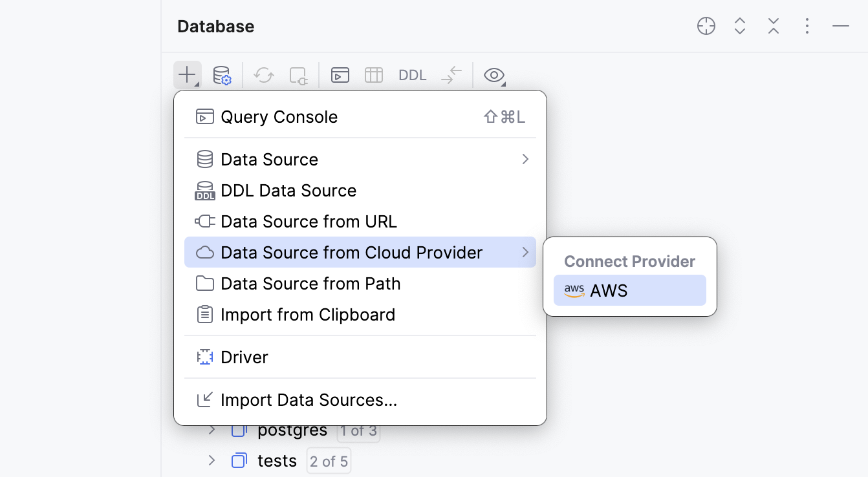Refresh the database connection
The width and height of the screenshot is (868, 477).
pyautogui.click(x=263, y=75)
